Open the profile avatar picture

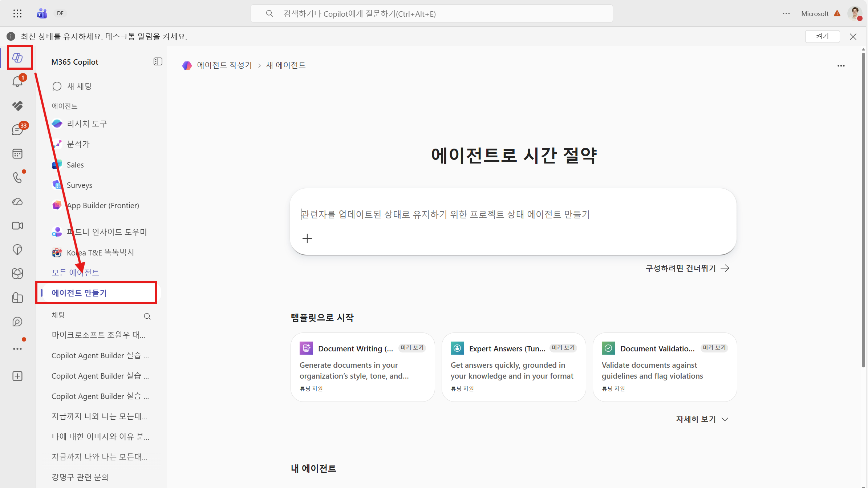(x=855, y=13)
